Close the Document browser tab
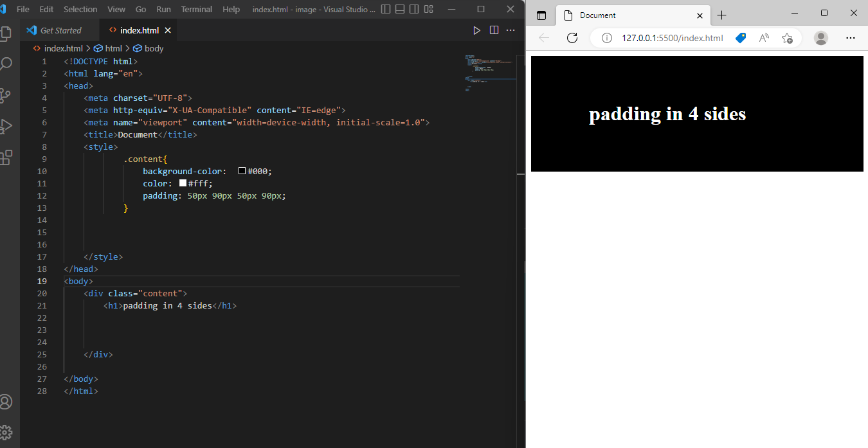868x448 pixels. click(x=700, y=15)
